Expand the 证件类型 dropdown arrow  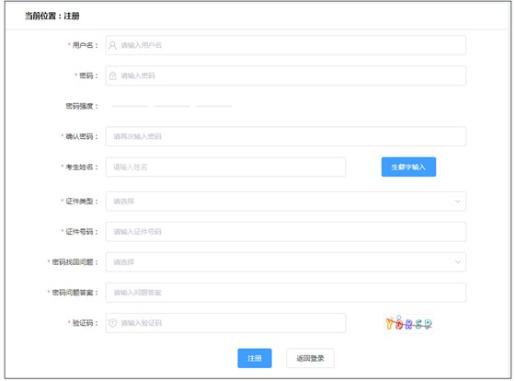(458, 201)
